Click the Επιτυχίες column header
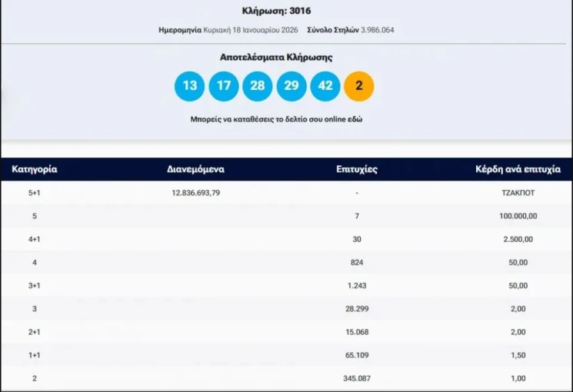 click(x=357, y=169)
